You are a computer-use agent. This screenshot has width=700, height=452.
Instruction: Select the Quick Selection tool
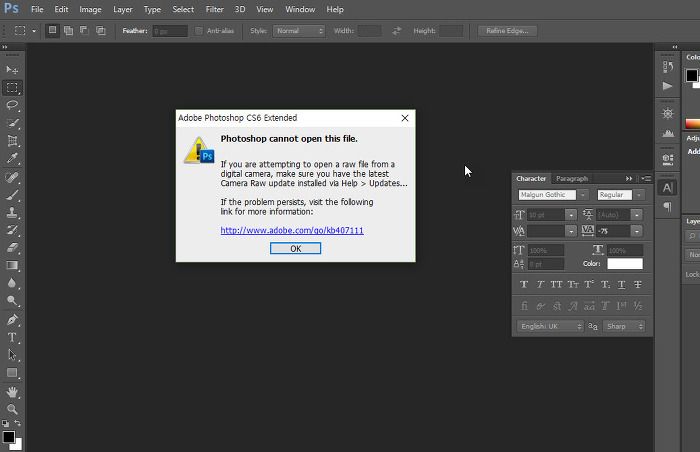point(12,123)
